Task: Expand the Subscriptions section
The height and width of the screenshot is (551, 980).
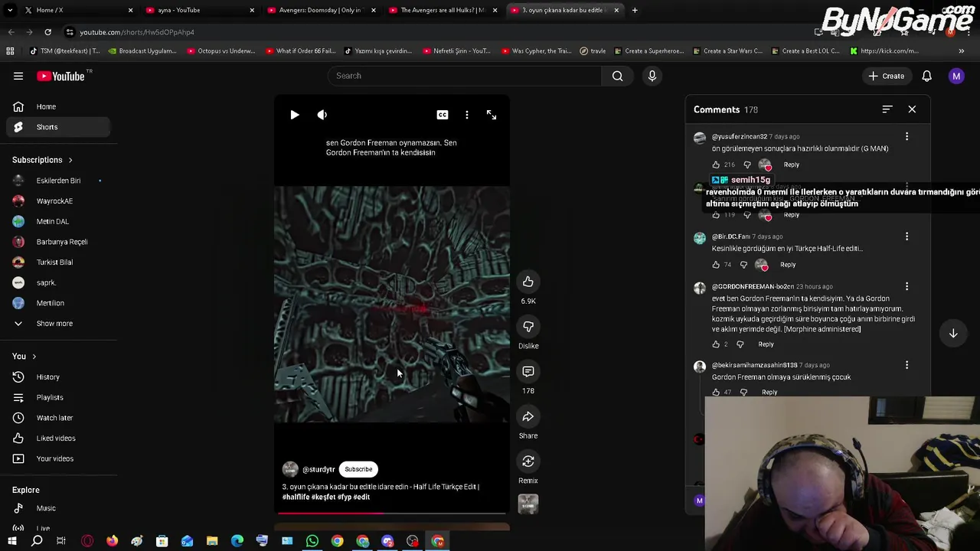Action: pos(43,160)
